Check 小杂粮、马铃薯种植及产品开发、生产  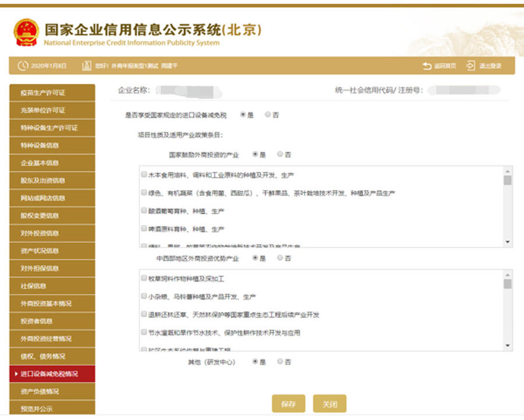(144, 296)
